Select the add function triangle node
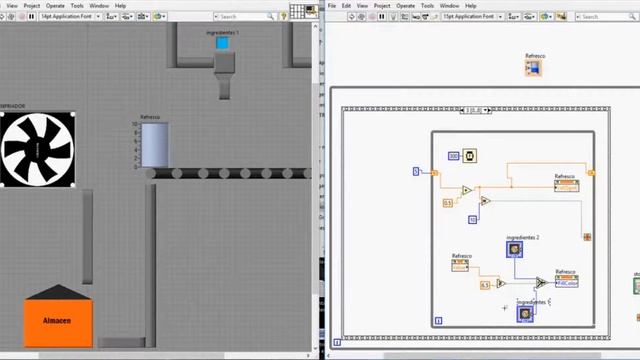 (467, 190)
